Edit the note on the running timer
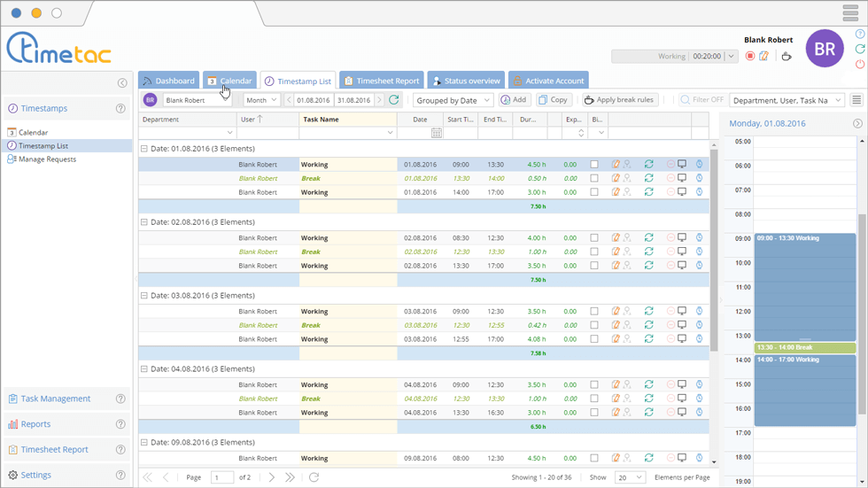This screenshot has height=488, width=868. pos(763,57)
